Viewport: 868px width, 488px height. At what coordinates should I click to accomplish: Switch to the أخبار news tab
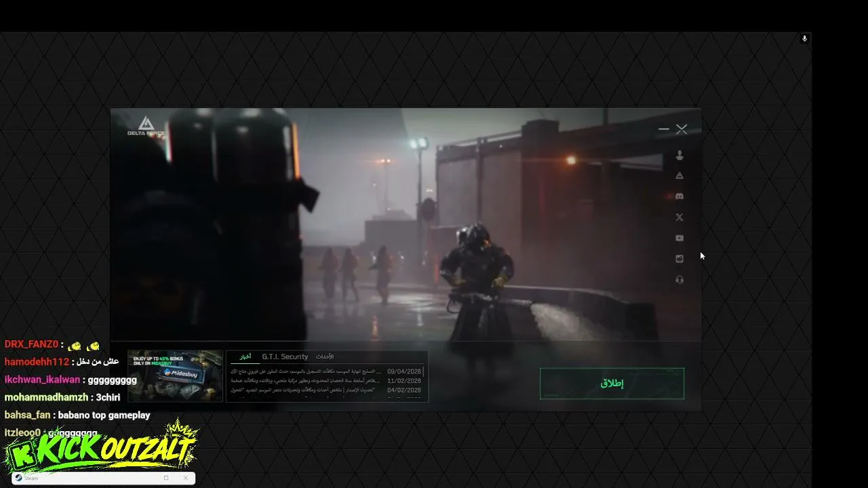tap(245, 357)
